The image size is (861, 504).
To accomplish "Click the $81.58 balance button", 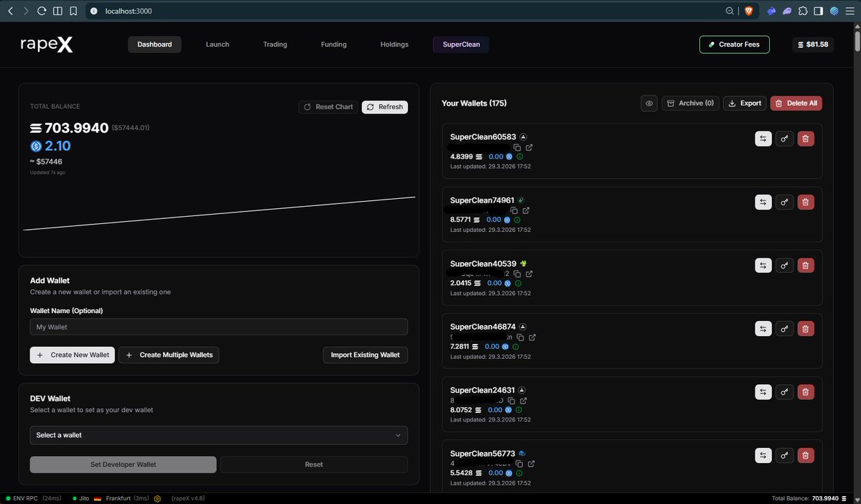I will pyautogui.click(x=813, y=45).
